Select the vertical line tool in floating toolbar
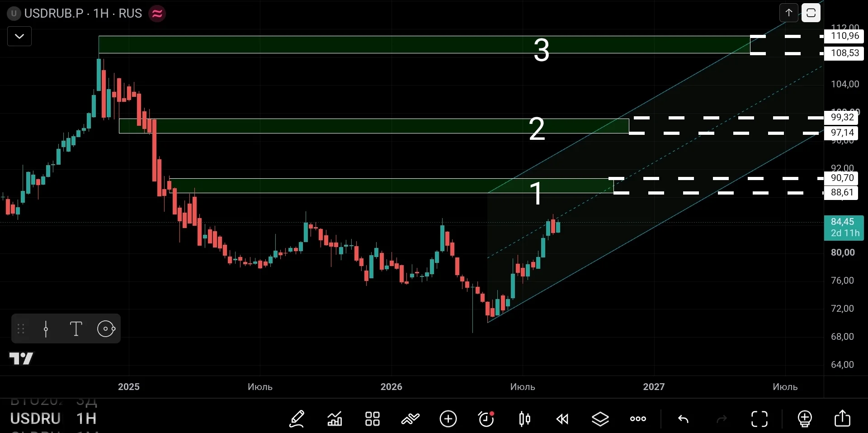Screen dimensions: 868x433 (46, 329)
